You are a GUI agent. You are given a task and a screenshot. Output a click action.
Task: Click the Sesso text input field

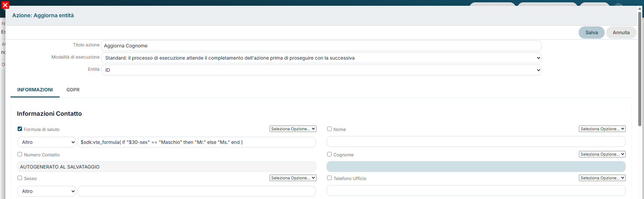click(x=196, y=191)
